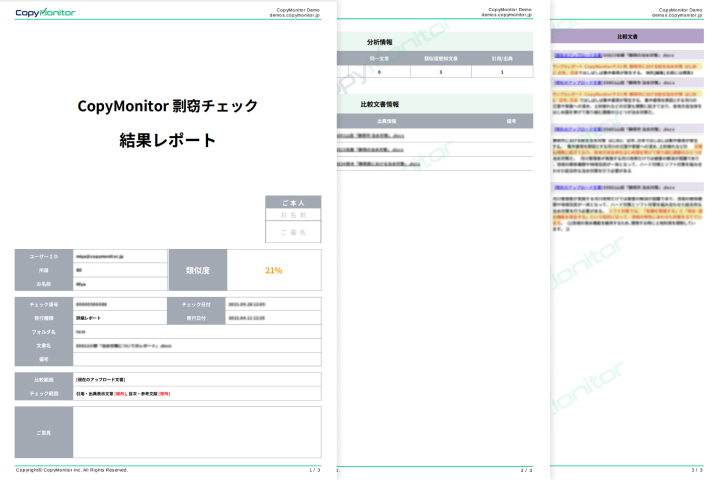Viewport: 721px width, 481px height.
Task: Click the '文書名' row docx file name
Action: [x=124, y=346]
